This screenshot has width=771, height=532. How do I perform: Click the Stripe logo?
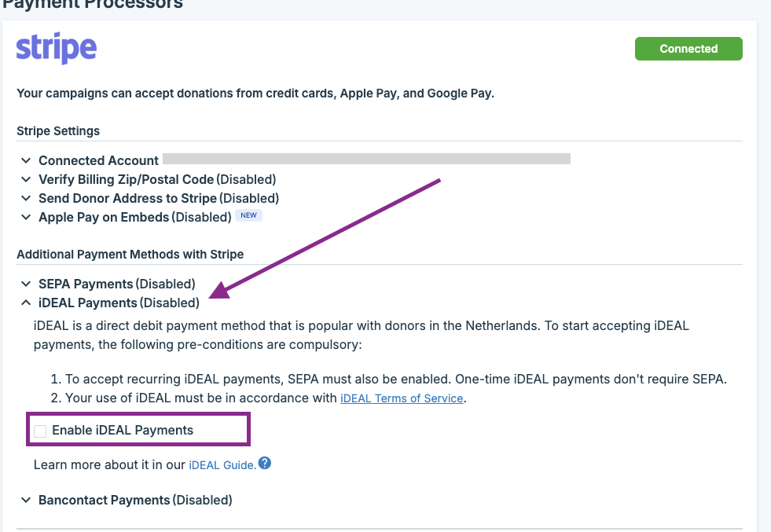[x=57, y=48]
